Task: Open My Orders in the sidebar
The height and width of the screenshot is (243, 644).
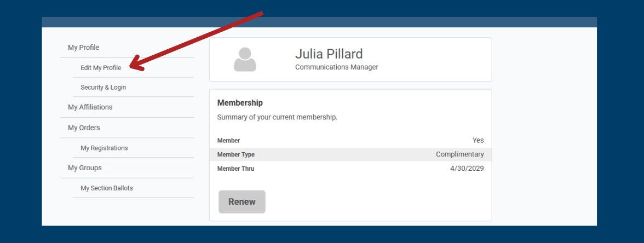Action: (x=84, y=128)
